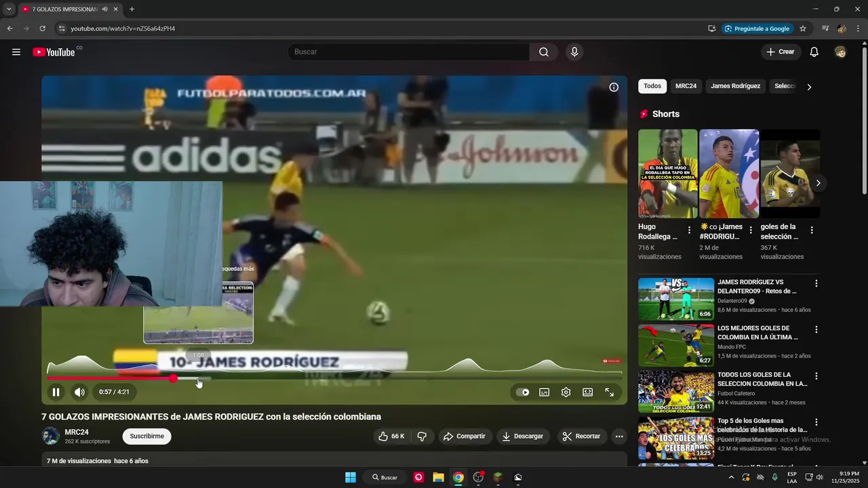The width and height of the screenshot is (868, 488).
Task: Select the MRC24 filter chip
Action: (686, 86)
